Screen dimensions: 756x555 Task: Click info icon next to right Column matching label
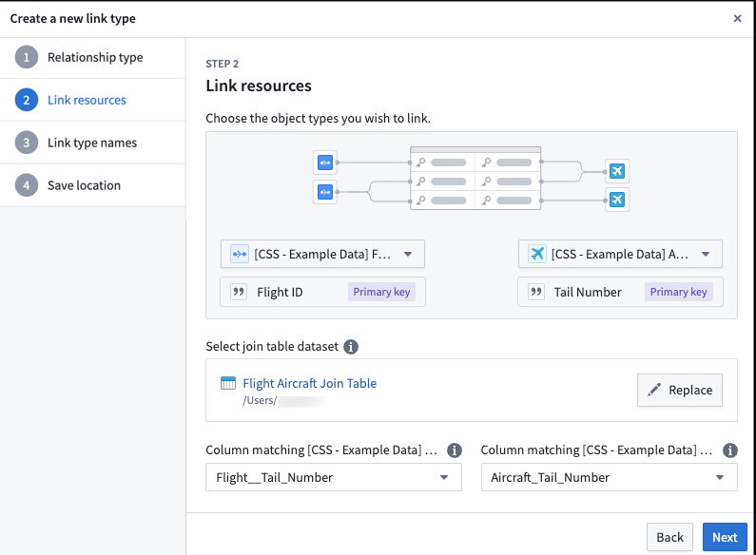[730, 450]
